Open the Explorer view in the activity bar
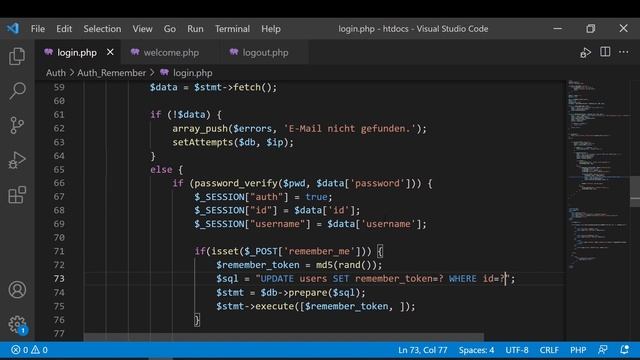Screen dimensions: 640x360 coord(17,56)
